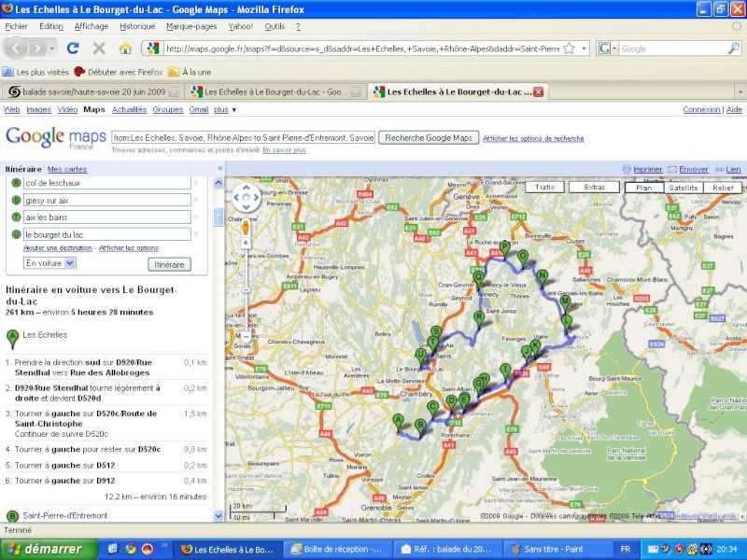The width and height of the screenshot is (747, 560).
Task: Open the Chrome icon in quick launch
Action: pyautogui.click(x=130, y=549)
